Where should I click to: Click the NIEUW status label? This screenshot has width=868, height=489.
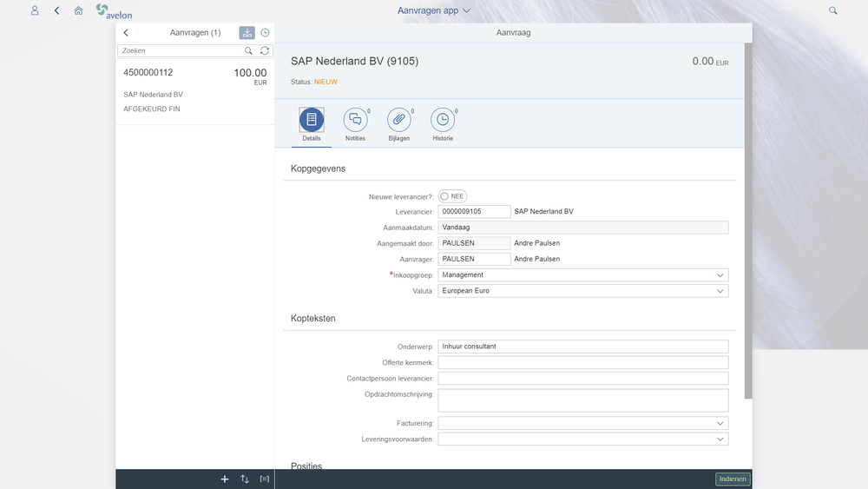325,82
